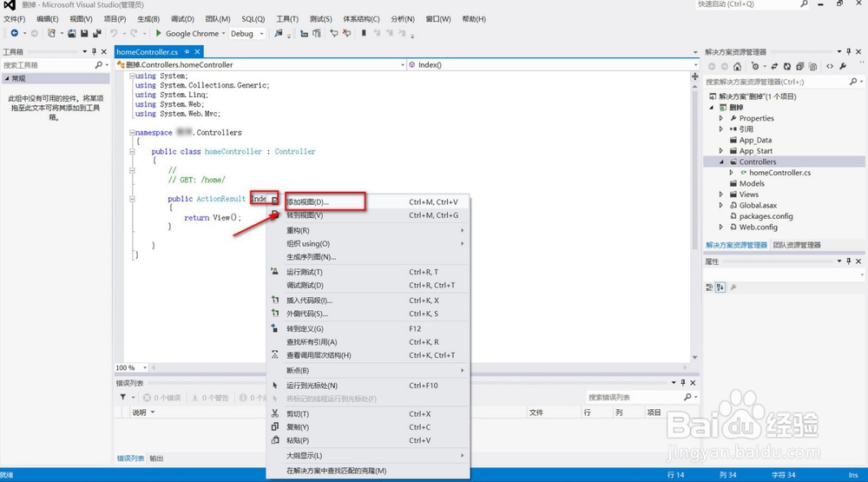Toggle bookmark using the bookmark icon

(x=364, y=33)
